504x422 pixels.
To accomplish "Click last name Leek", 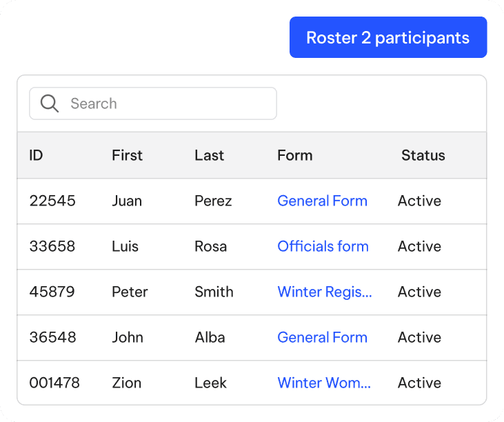I will (210, 383).
